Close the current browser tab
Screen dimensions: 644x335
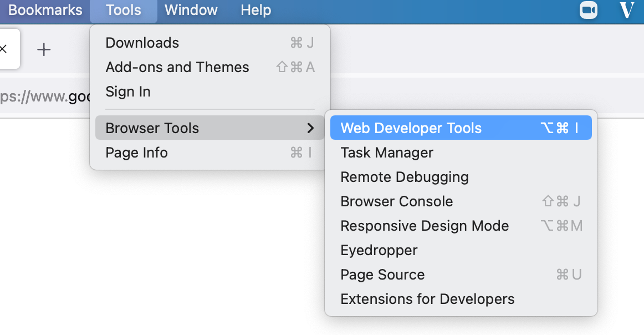click(3, 49)
